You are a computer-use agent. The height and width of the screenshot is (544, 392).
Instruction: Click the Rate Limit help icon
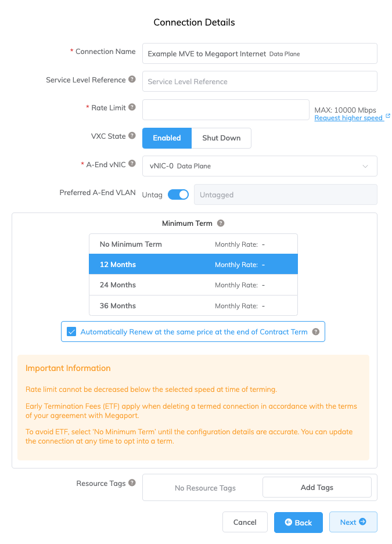point(132,108)
